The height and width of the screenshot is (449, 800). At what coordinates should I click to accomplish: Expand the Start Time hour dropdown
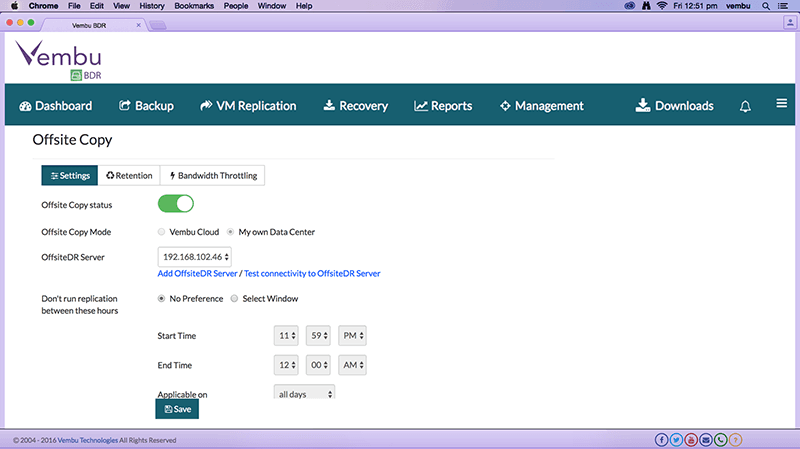click(286, 334)
